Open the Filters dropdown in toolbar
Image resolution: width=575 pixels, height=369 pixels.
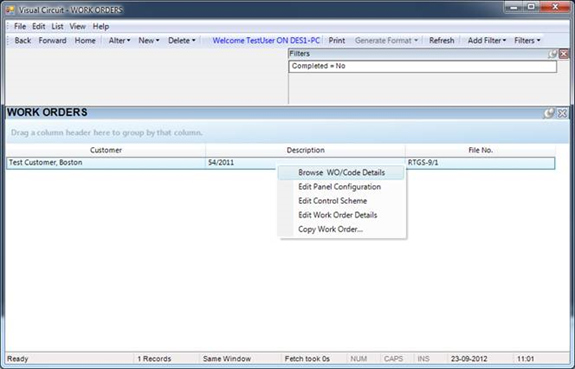click(527, 40)
